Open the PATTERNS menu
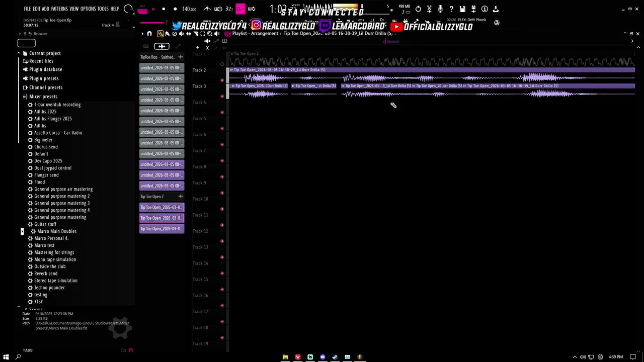Screen dimensions: 644x362 coord(59,9)
